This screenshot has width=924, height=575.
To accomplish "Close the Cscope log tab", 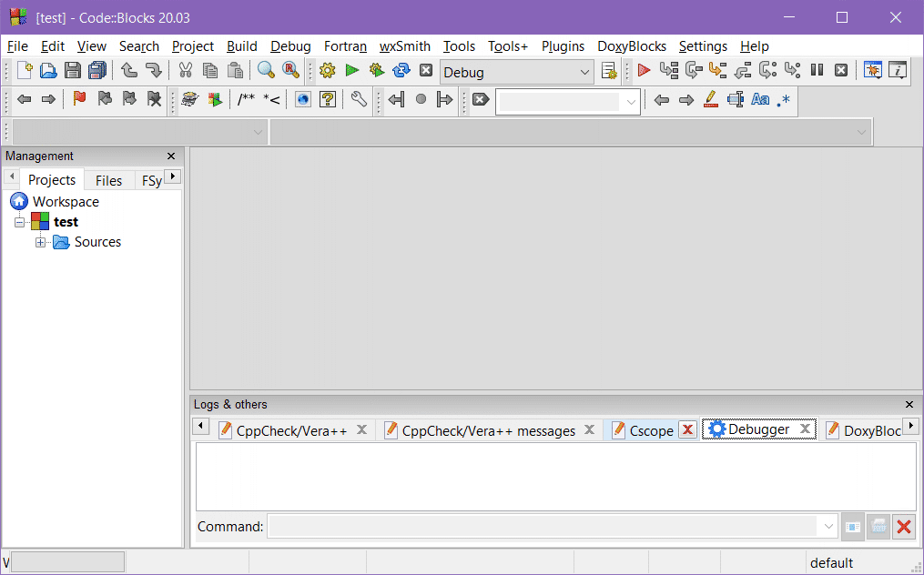I will pos(687,430).
